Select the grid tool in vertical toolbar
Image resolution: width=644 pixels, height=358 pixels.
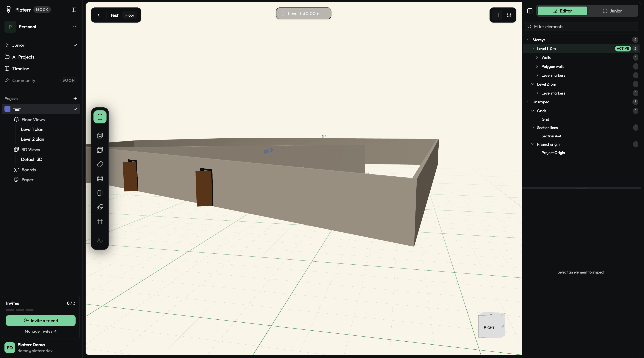pyautogui.click(x=100, y=222)
